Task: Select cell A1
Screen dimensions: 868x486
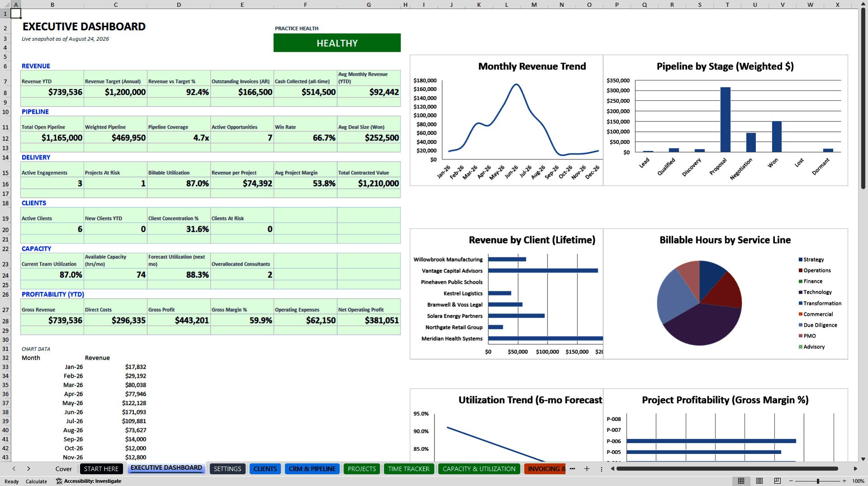Action: (16, 13)
